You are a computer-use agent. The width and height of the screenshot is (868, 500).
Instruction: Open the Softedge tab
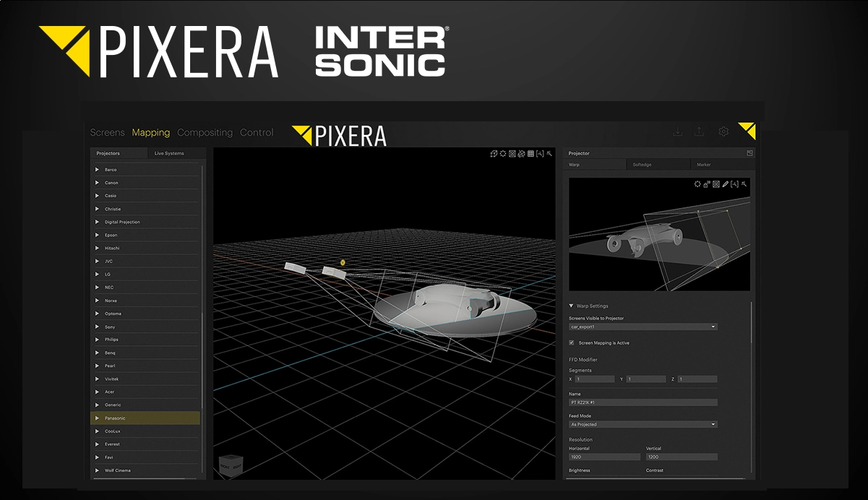click(x=658, y=165)
